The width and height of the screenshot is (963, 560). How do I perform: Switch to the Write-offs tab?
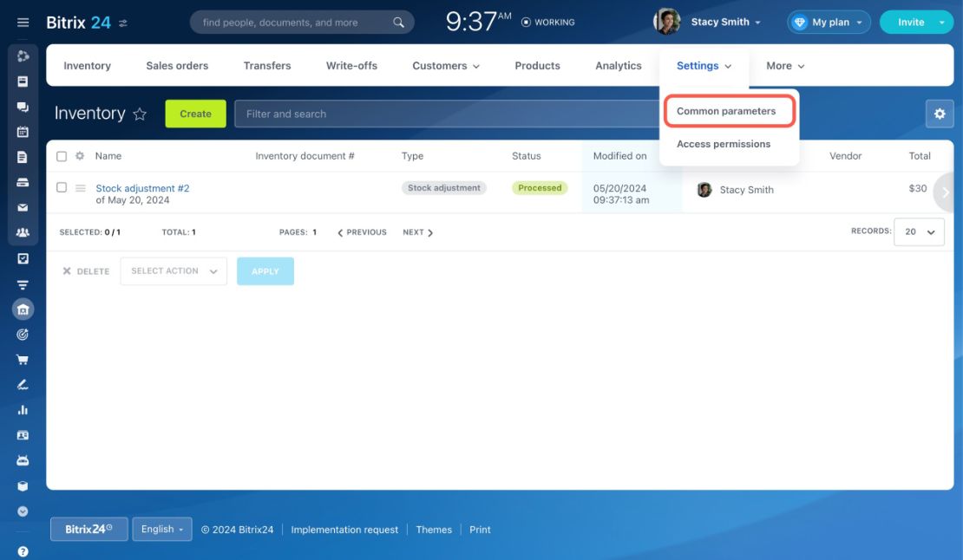point(351,66)
